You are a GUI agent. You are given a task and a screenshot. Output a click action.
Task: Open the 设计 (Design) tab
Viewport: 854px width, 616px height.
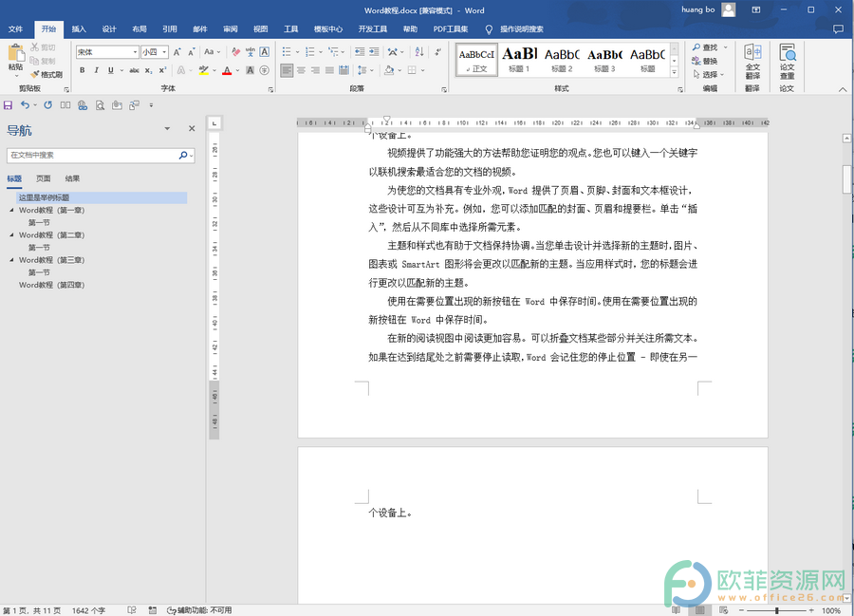(109, 28)
